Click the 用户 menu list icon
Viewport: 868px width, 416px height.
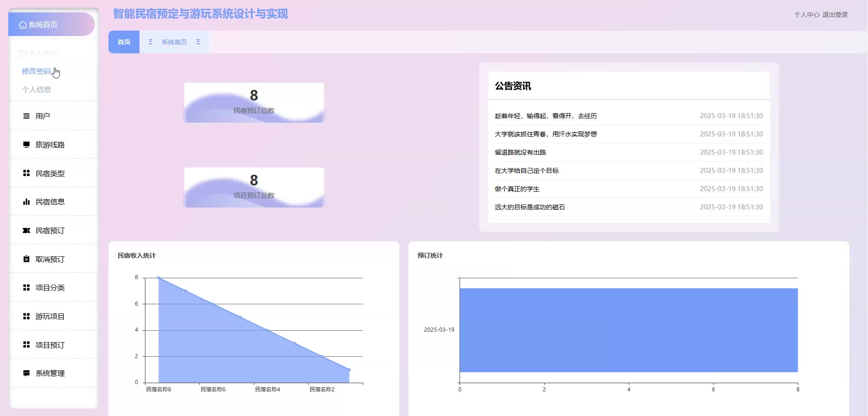tap(26, 116)
